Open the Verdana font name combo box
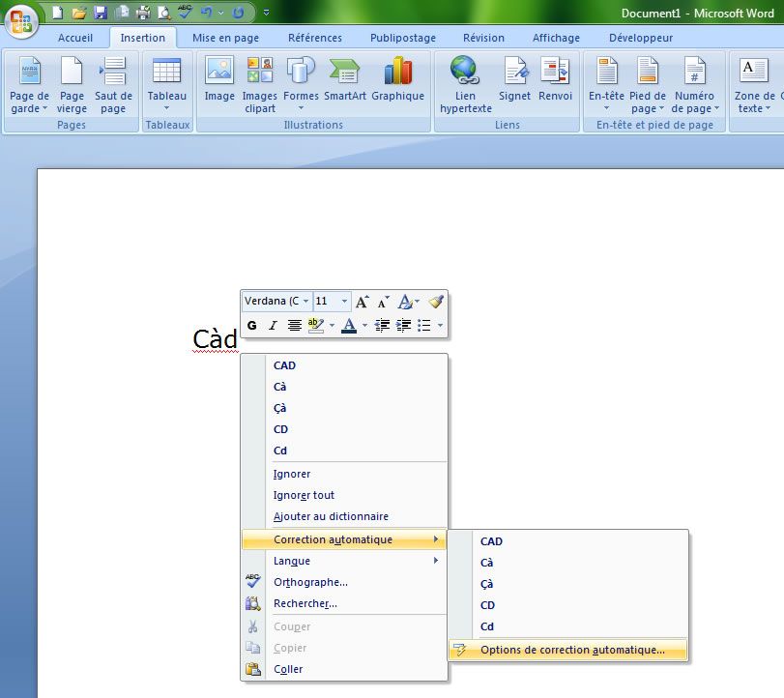 click(x=277, y=301)
